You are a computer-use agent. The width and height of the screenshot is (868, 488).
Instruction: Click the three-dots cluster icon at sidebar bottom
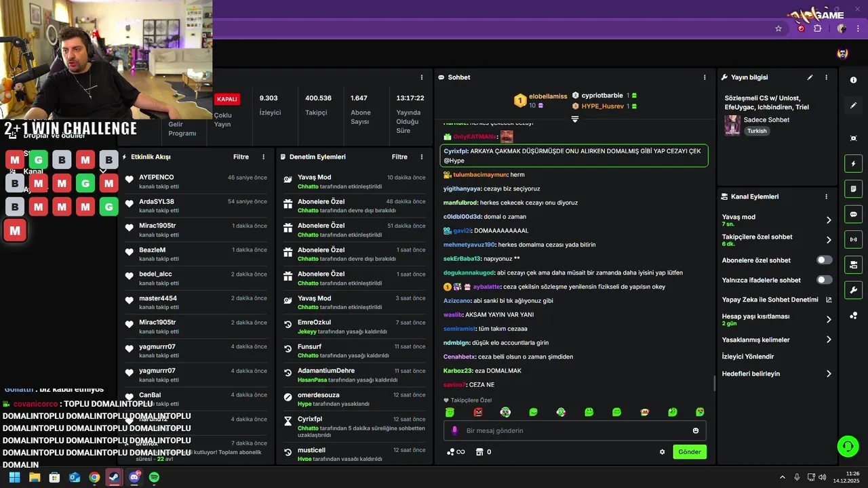[853, 316]
